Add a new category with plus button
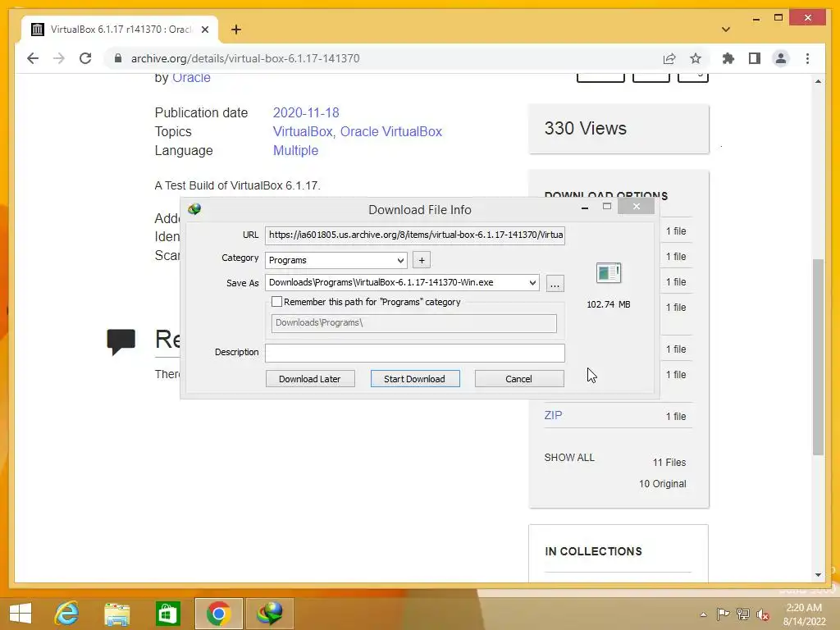840x630 pixels. pyautogui.click(x=422, y=260)
